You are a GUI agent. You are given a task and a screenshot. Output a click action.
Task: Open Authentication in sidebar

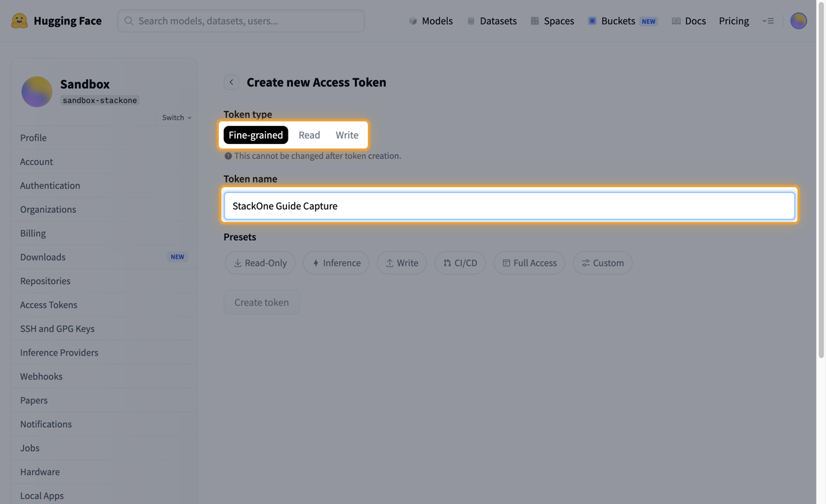(104, 185)
